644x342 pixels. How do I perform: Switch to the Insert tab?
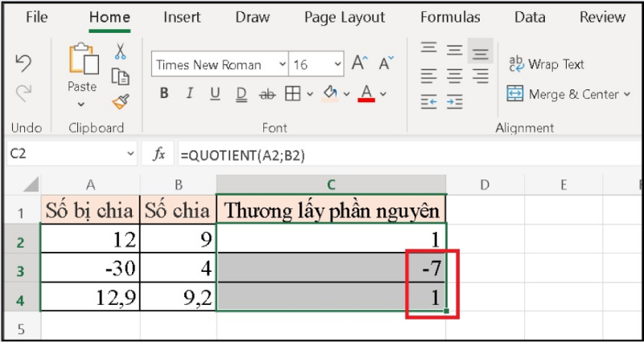pyautogui.click(x=182, y=17)
